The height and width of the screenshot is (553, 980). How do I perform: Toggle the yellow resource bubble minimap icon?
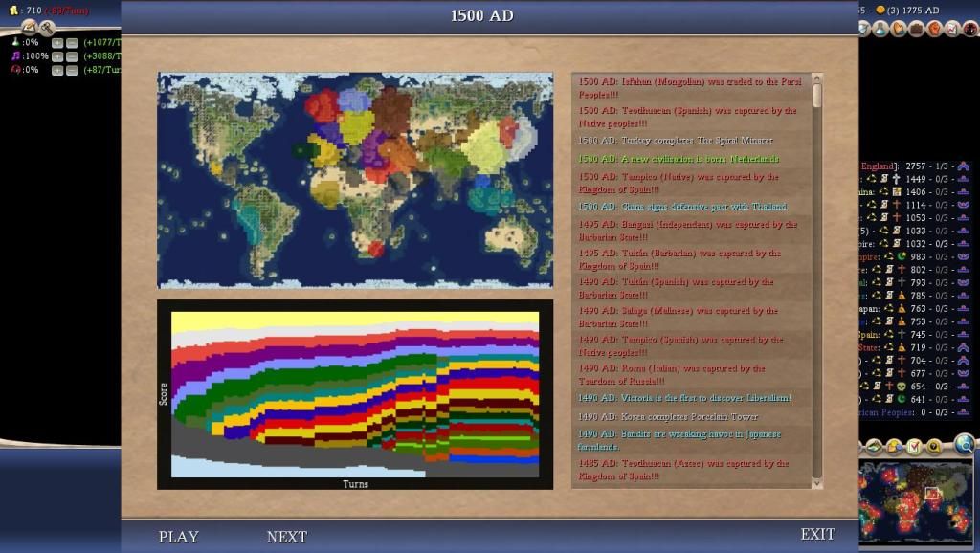894,446
